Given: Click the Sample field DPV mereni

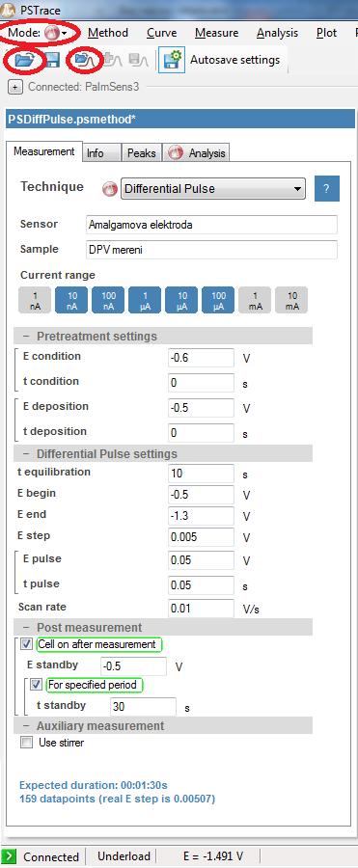Looking at the screenshot, I should pyautogui.click(x=211, y=249).
